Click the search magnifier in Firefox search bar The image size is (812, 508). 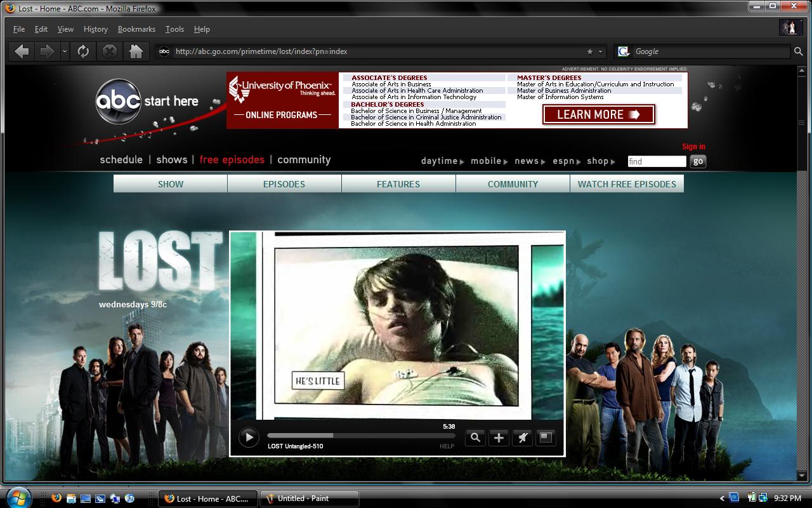pos(799,51)
